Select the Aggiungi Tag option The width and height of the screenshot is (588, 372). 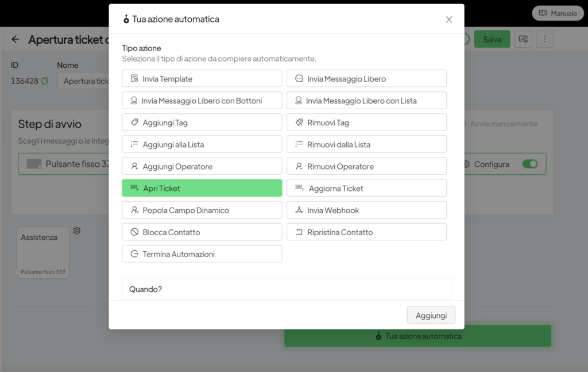[202, 122]
